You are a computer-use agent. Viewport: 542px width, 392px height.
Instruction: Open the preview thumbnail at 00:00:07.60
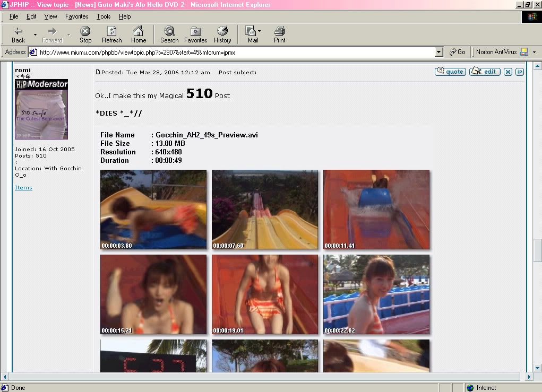point(265,210)
